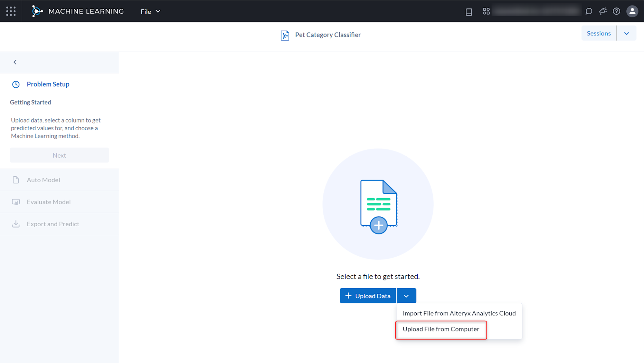Toggle the Upload Data dropdown arrow
This screenshot has width=644, height=363.
coord(406,296)
